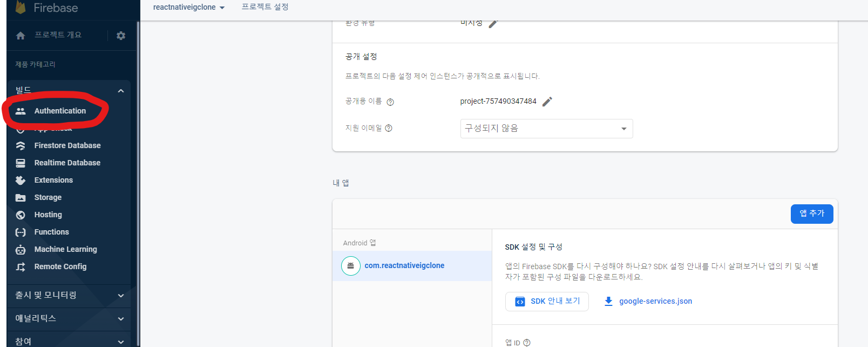
Task: Click SDK 안내 보기 button
Action: pos(547,302)
